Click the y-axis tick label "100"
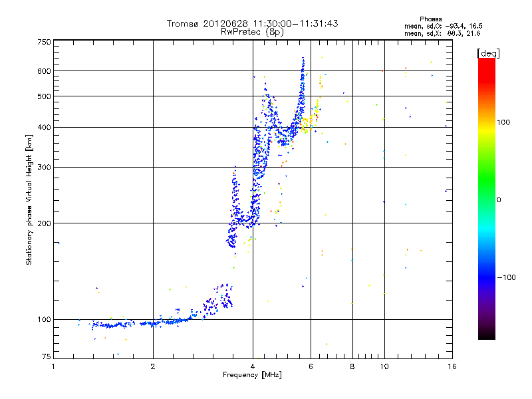532x399 pixels. coord(44,319)
